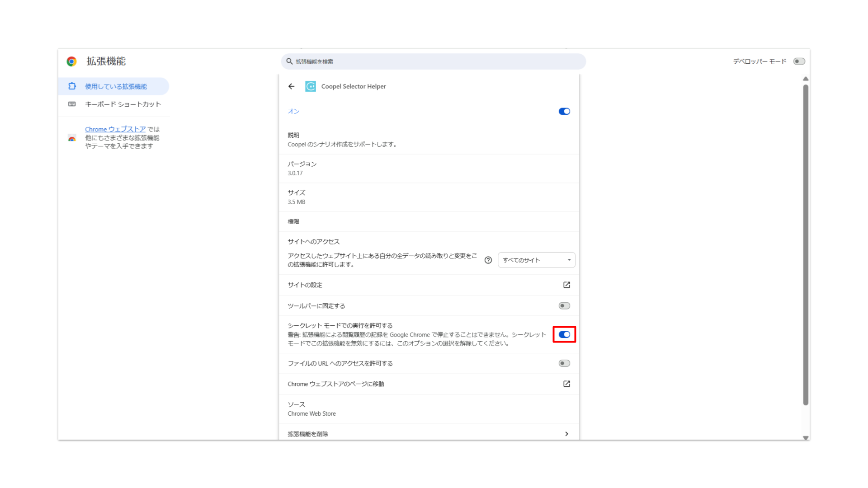Click the Coopel Selector Helper extension icon

coord(311,86)
